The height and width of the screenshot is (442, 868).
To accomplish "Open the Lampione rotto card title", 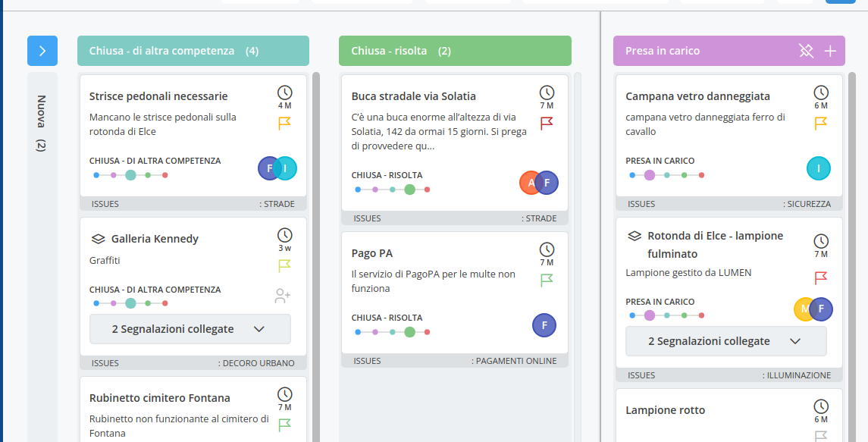I will (x=665, y=410).
